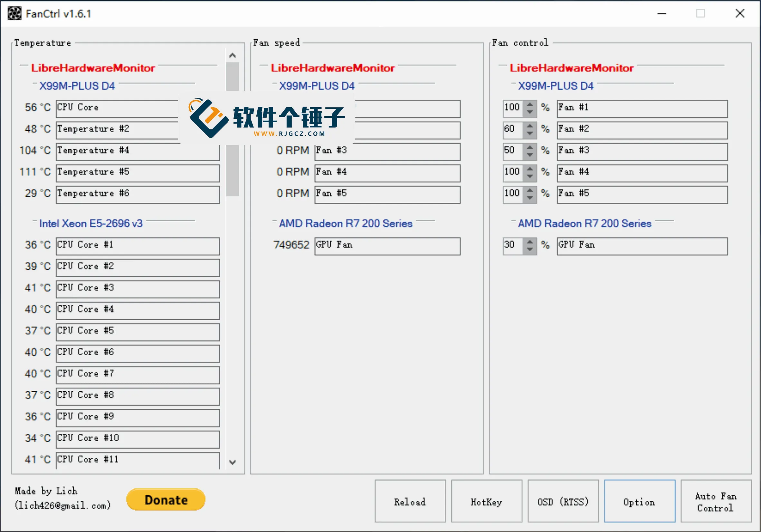Click the temperature panel scrollbar thumb
This screenshot has height=532, width=761.
click(233, 129)
